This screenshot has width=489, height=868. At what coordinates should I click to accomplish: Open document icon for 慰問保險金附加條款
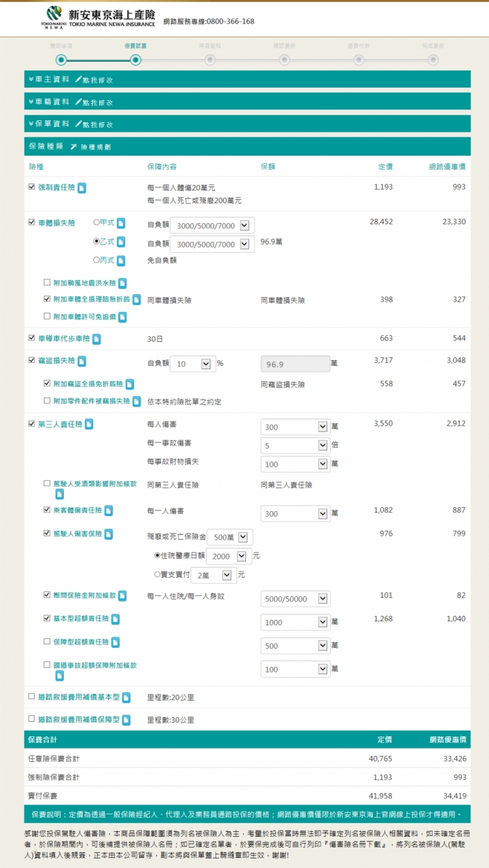pyautogui.click(x=122, y=596)
